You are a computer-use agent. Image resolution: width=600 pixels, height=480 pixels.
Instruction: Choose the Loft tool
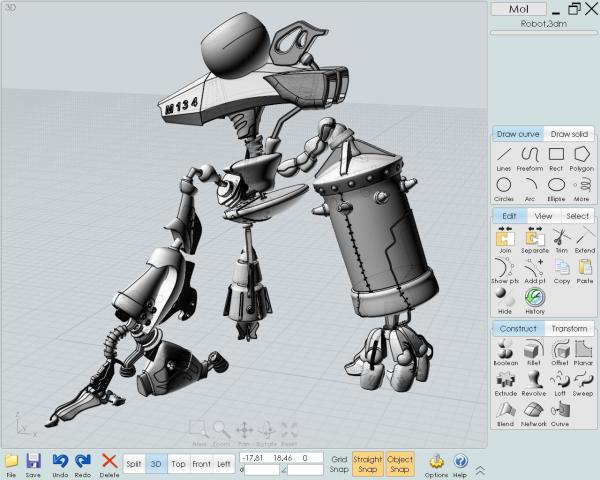560,384
